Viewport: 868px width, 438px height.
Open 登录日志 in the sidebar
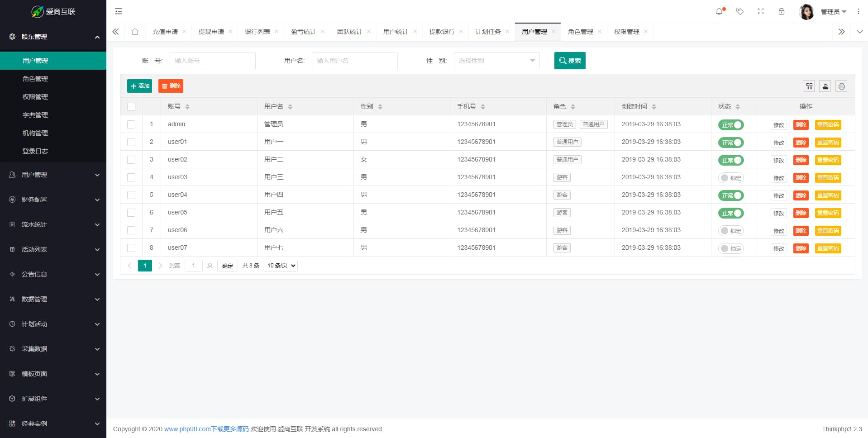[35, 151]
